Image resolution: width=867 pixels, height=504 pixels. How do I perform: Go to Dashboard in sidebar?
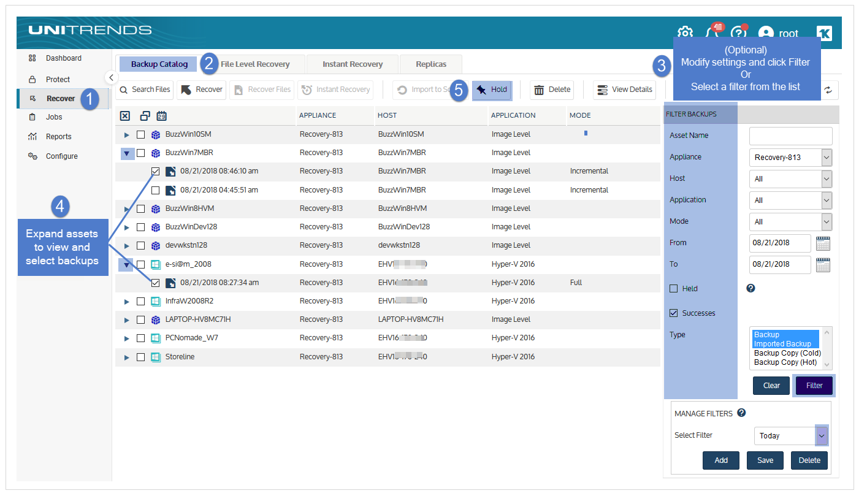[x=63, y=58]
